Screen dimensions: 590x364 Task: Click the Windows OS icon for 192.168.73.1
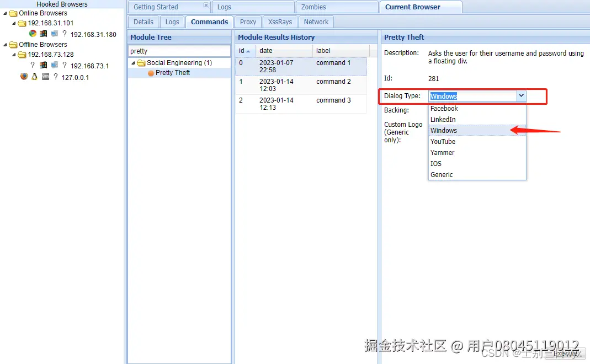44,65
